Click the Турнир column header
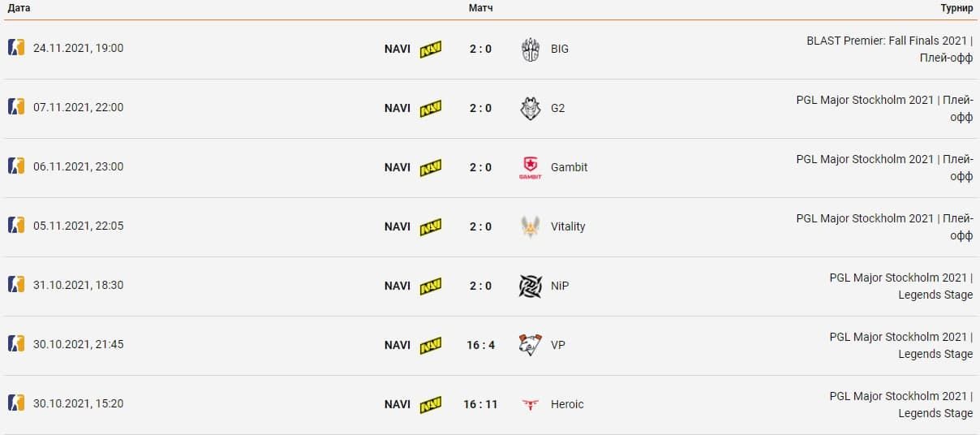980x435 pixels. 956,8
